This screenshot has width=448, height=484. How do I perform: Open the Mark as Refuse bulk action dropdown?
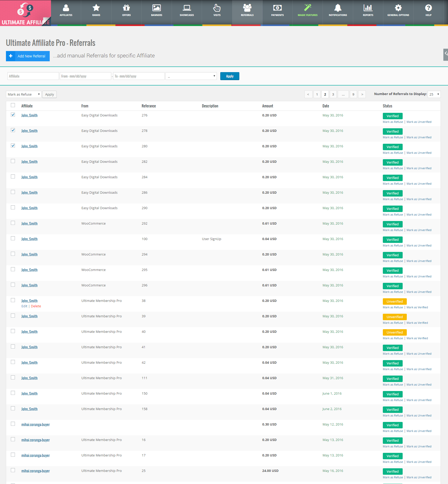pyautogui.click(x=23, y=94)
